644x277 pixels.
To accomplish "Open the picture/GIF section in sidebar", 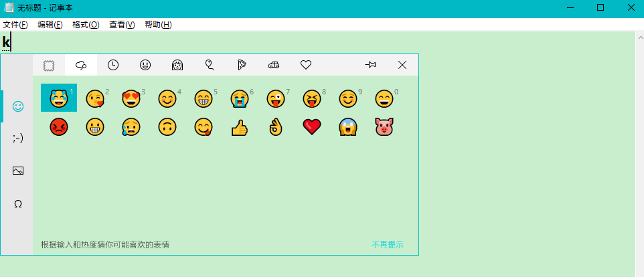I will (x=18, y=171).
